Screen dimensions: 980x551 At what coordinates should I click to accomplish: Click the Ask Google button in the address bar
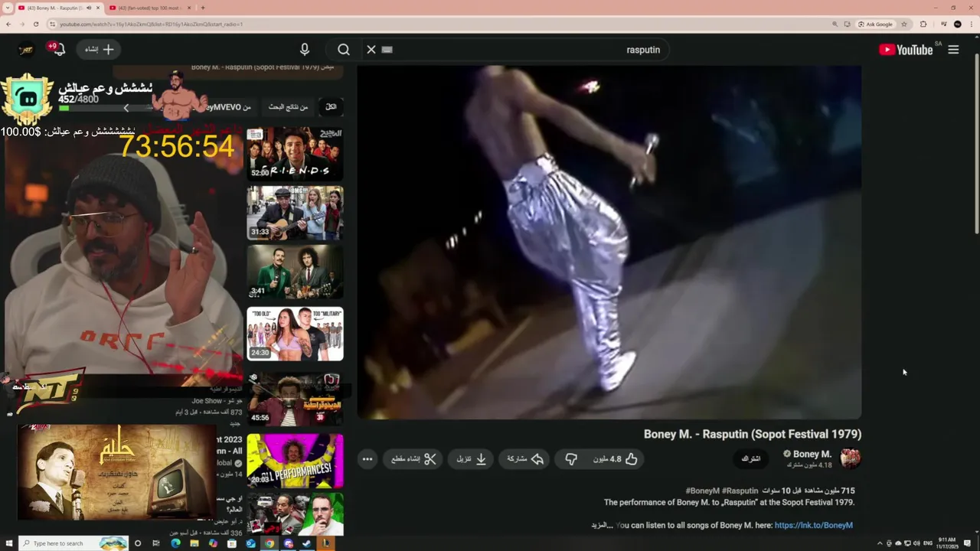click(x=876, y=24)
